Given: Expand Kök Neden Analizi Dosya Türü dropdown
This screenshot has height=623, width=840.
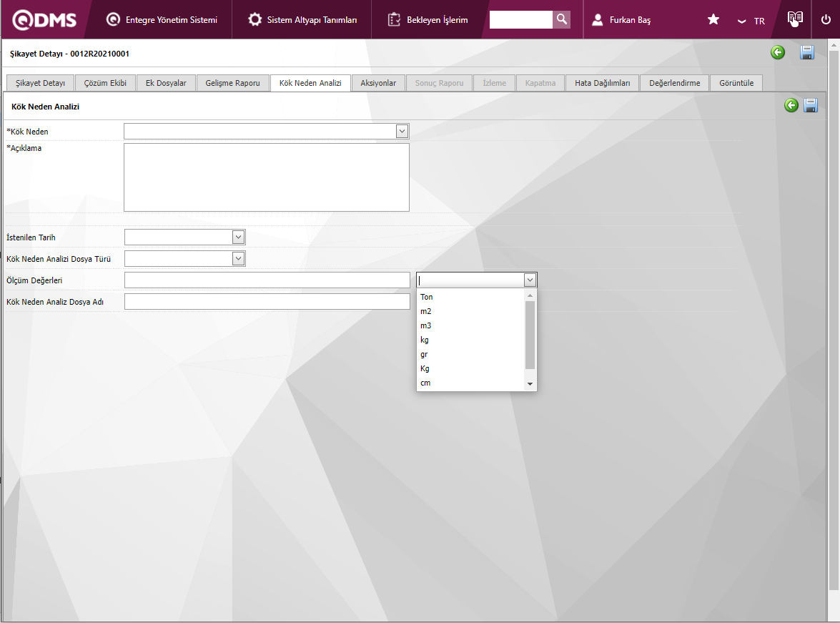Looking at the screenshot, I should 238,258.
